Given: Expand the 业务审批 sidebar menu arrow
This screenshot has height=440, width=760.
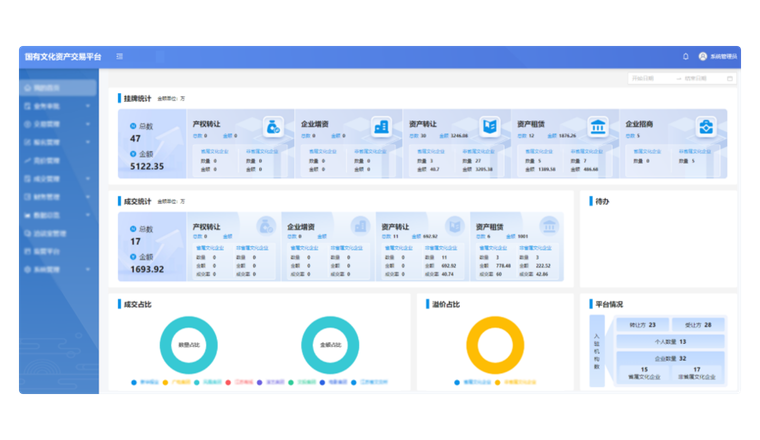Looking at the screenshot, I should (x=88, y=106).
